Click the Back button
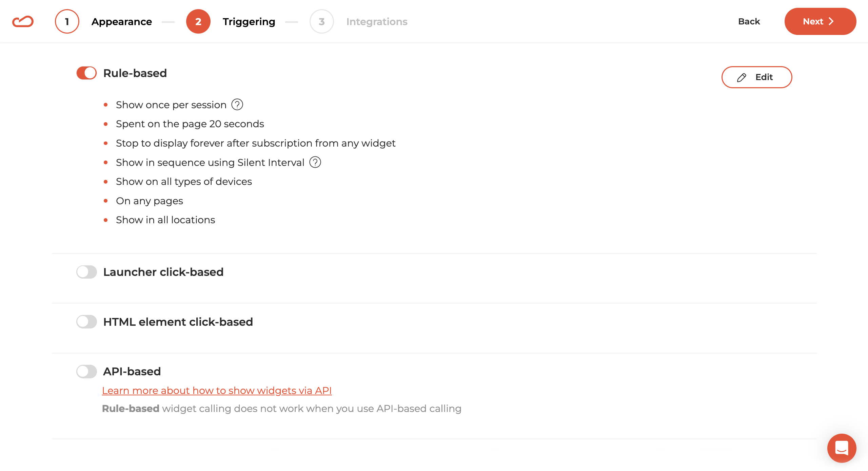The height and width of the screenshot is (471, 868). click(x=749, y=21)
